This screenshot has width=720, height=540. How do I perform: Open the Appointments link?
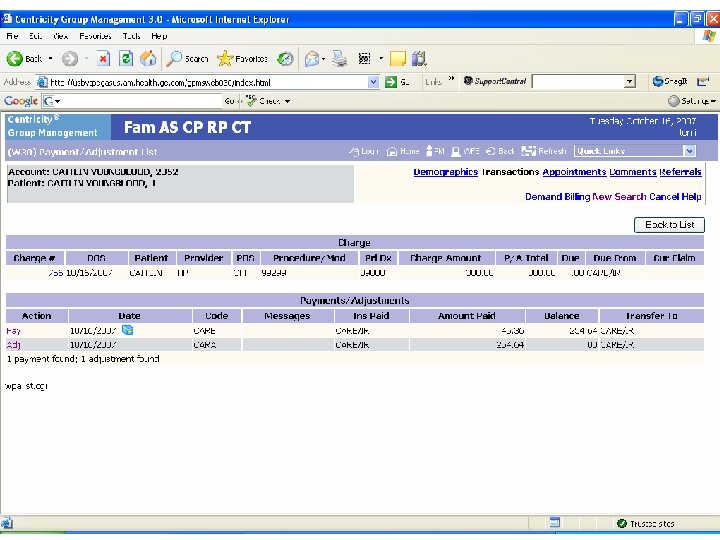574,172
